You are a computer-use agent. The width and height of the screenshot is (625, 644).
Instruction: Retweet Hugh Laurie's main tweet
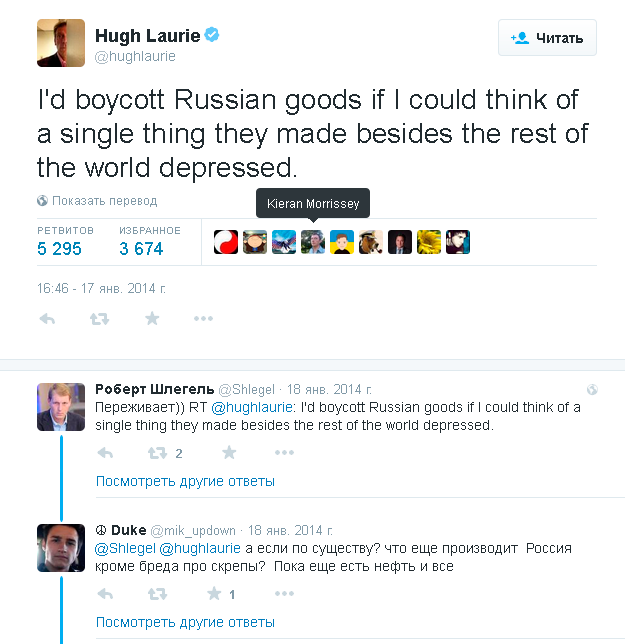(100, 319)
